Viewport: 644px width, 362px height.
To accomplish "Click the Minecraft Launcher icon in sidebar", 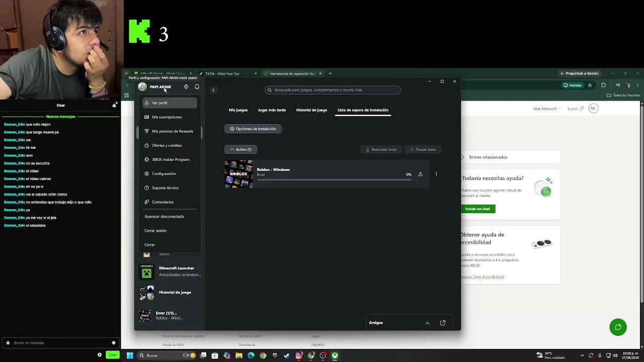I will (x=146, y=272).
